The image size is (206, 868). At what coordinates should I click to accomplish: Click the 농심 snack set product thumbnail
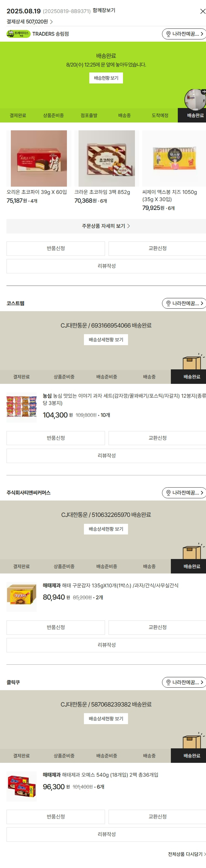pyautogui.click(x=22, y=407)
